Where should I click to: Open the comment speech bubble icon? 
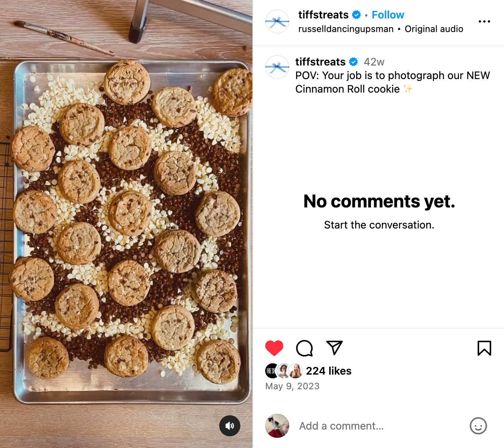(x=304, y=348)
